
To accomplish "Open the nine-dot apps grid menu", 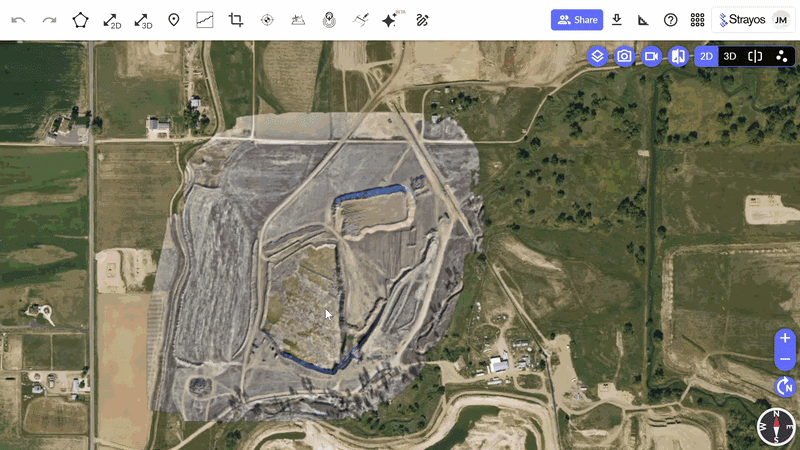I will click(697, 20).
